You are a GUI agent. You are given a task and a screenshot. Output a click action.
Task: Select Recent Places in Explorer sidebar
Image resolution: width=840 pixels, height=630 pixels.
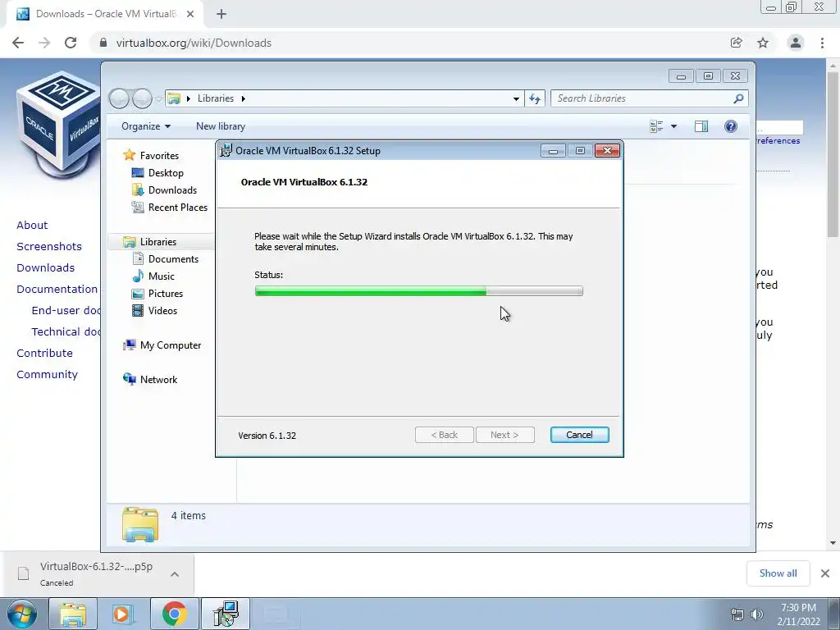coord(178,208)
